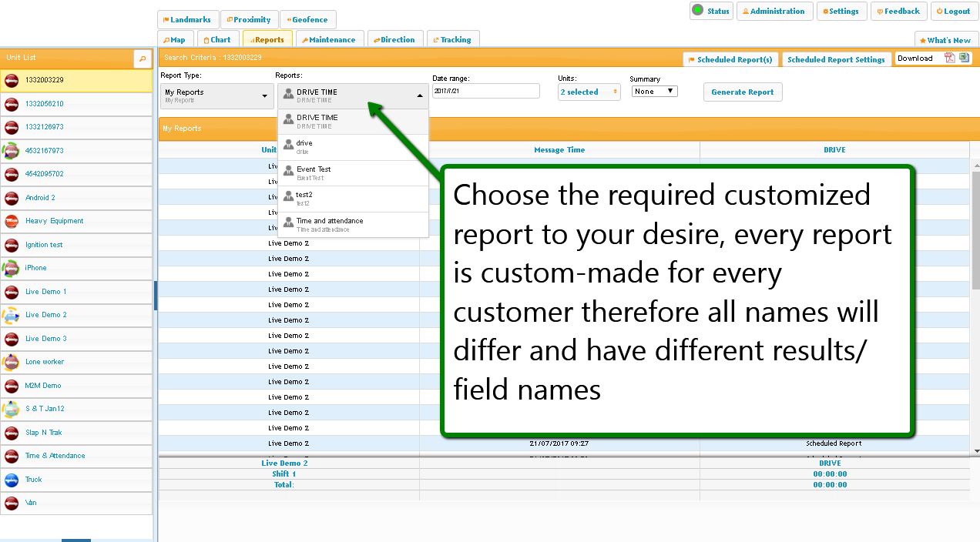Switch to the Maintenance tab
This screenshot has height=542, width=980.
tap(328, 40)
